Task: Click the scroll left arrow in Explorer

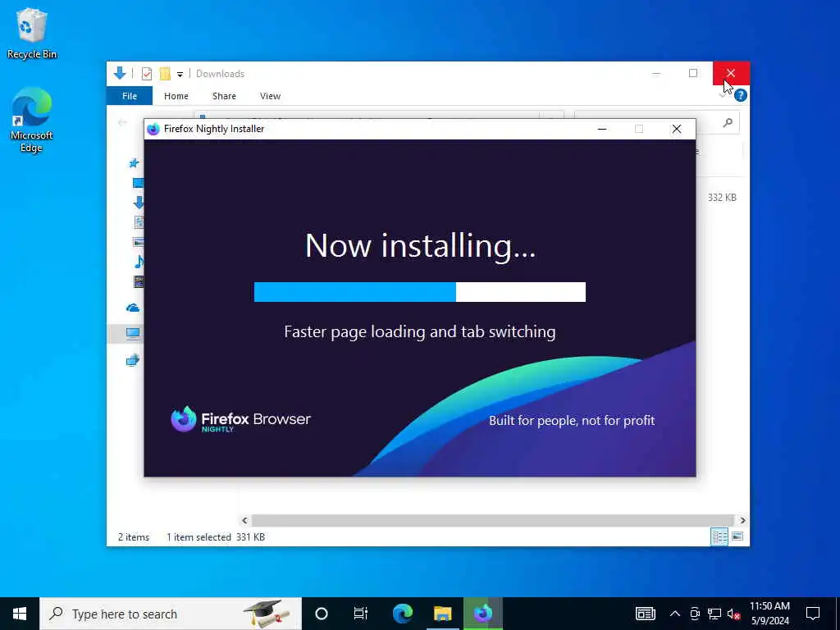Action: 244,520
